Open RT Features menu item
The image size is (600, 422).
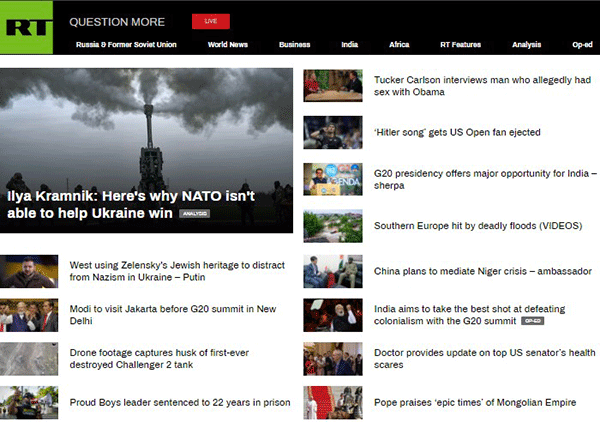click(x=460, y=45)
